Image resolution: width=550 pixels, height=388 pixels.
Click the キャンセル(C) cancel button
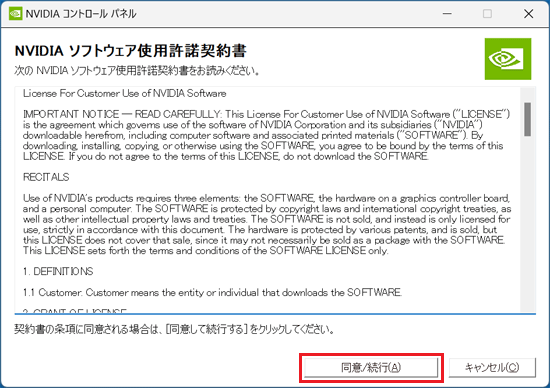(x=492, y=368)
